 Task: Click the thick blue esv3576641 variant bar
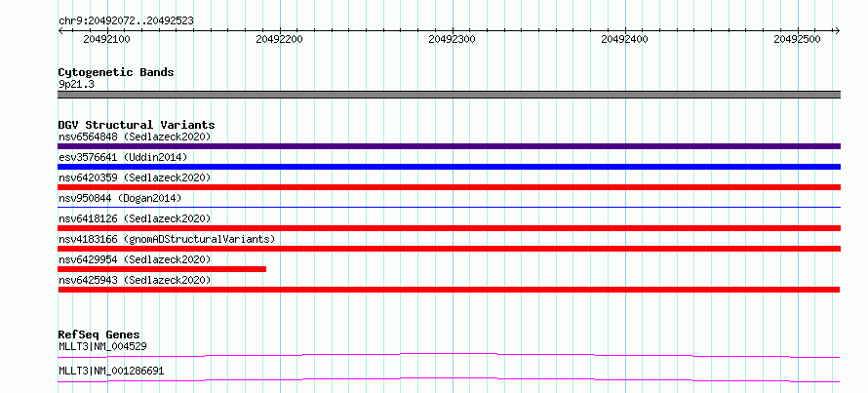tap(449, 167)
